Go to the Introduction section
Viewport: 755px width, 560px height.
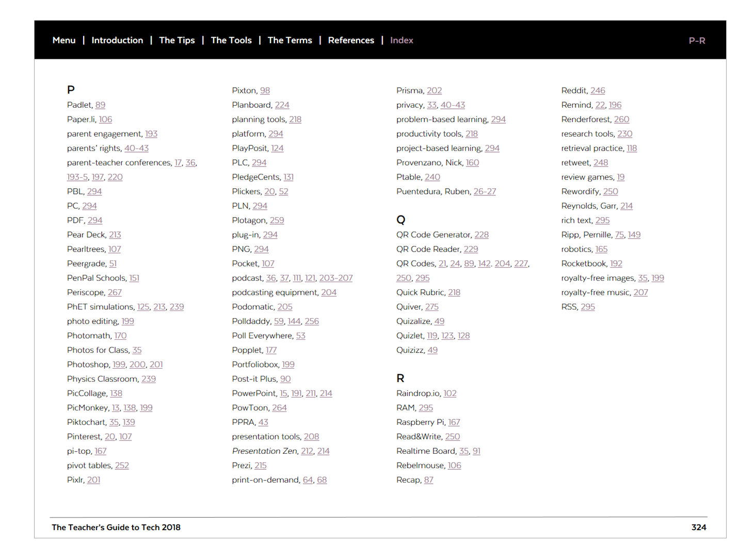[x=117, y=40]
